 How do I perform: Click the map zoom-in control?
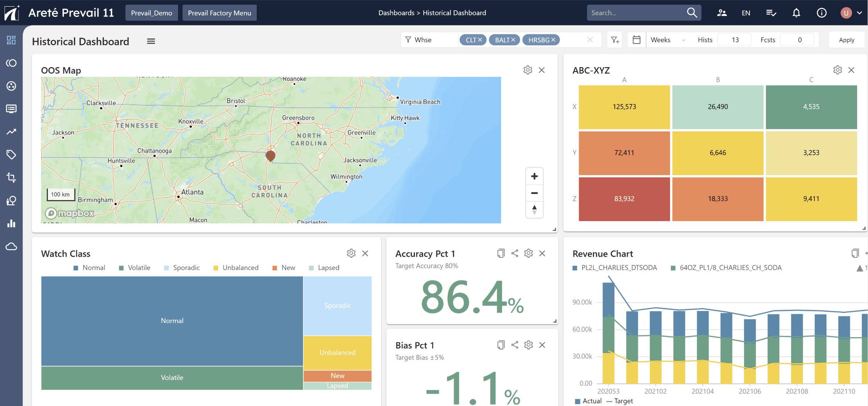pos(534,176)
